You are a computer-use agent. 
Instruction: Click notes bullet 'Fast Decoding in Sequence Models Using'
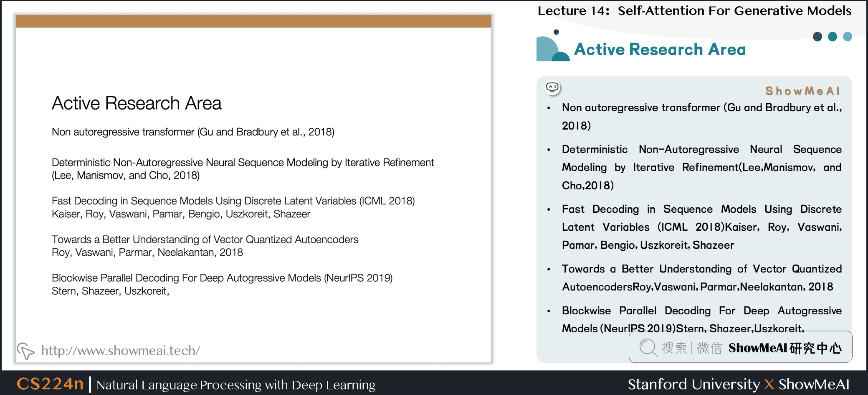[x=701, y=227]
